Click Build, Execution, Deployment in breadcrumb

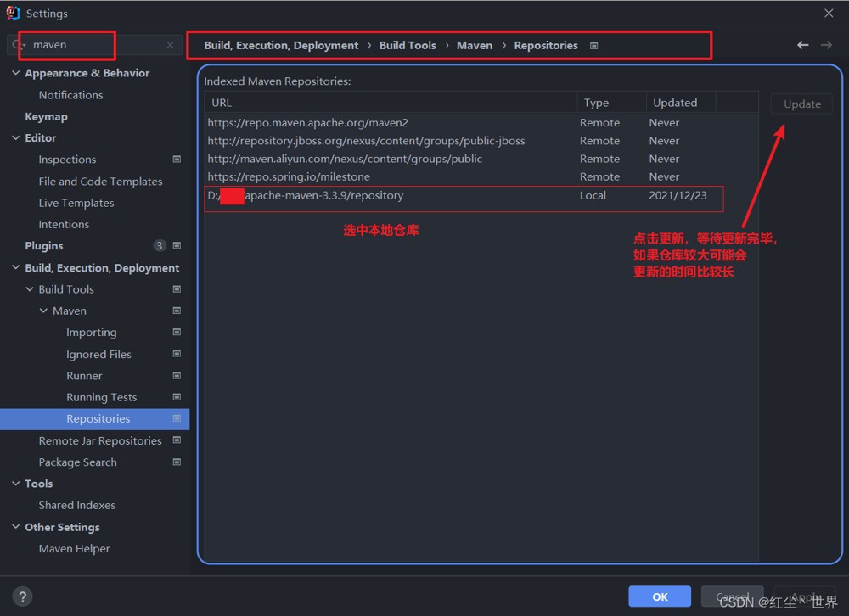pos(281,46)
